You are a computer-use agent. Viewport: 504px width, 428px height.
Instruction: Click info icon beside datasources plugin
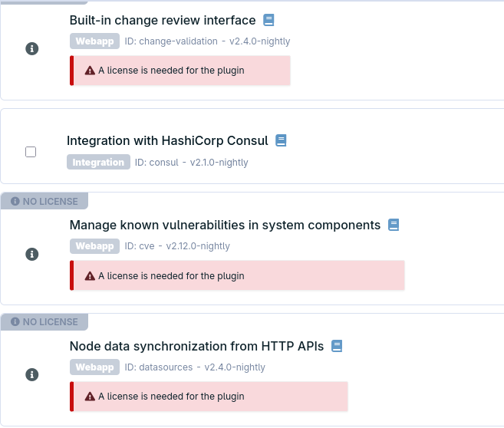(x=31, y=374)
